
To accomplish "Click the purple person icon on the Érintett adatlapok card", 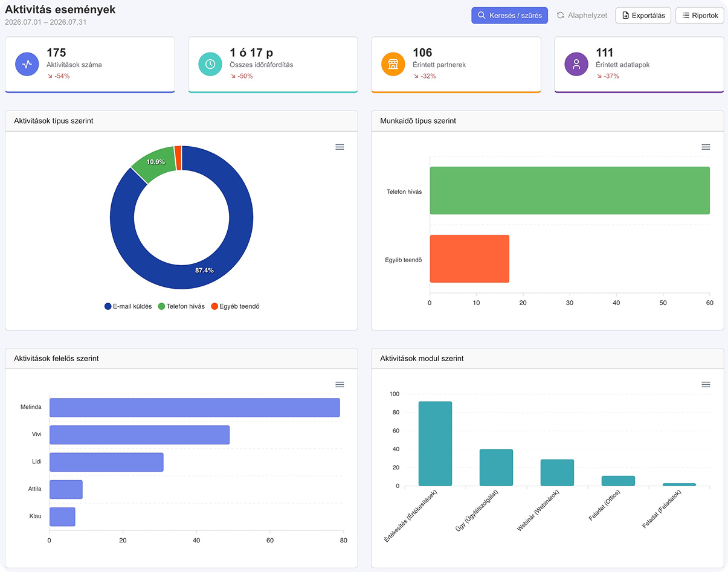I will pos(576,64).
